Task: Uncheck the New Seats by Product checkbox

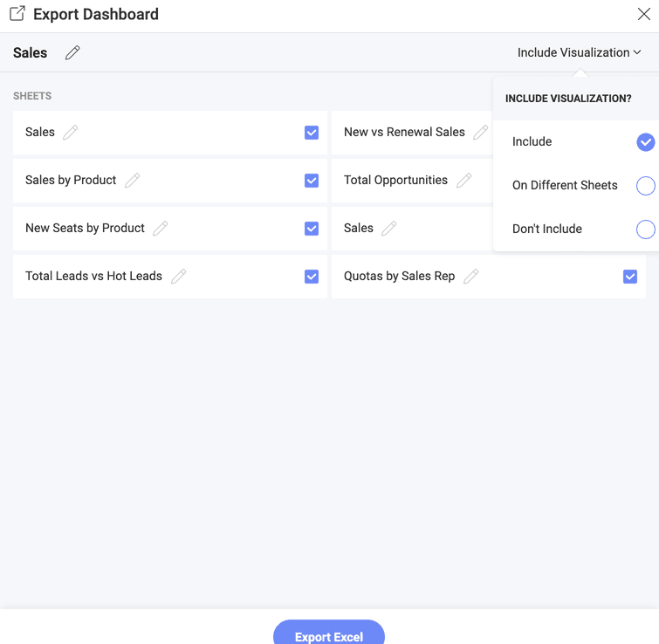Action: (x=312, y=229)
